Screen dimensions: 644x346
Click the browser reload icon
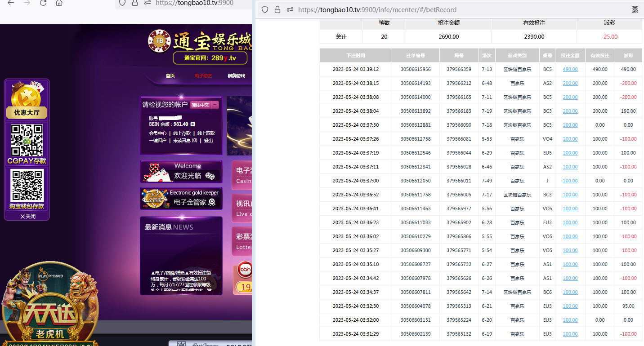point(43,3)
